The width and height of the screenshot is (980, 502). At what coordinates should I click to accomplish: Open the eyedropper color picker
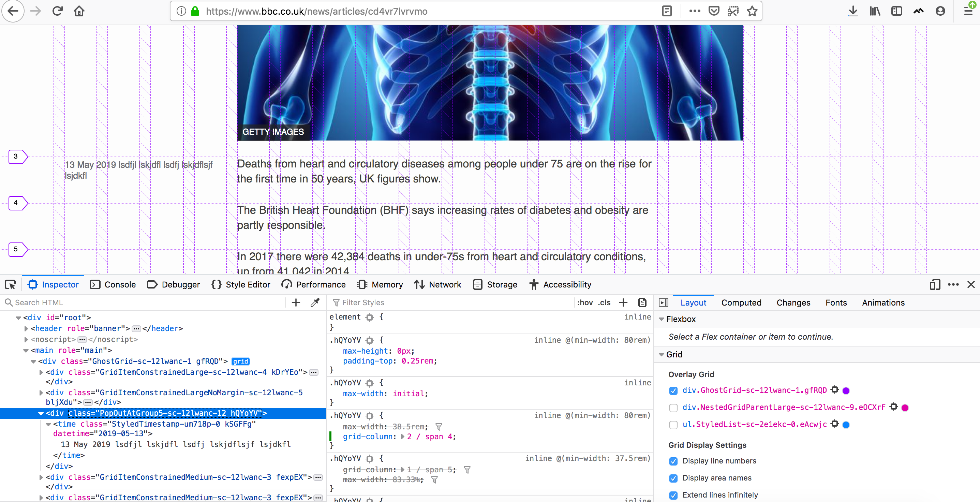tap(315, 302)
